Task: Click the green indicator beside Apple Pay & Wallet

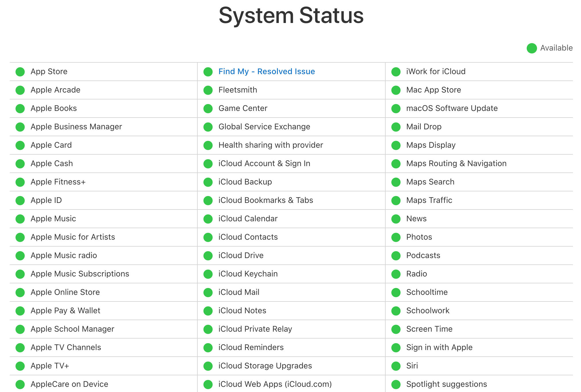Action: [20, 311]
